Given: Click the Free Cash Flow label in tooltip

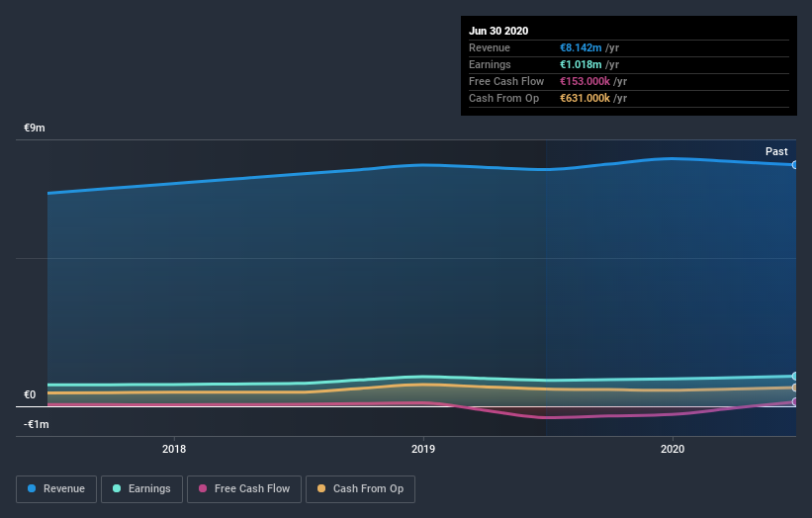Looking at the screenshot, I should [506, 81].
